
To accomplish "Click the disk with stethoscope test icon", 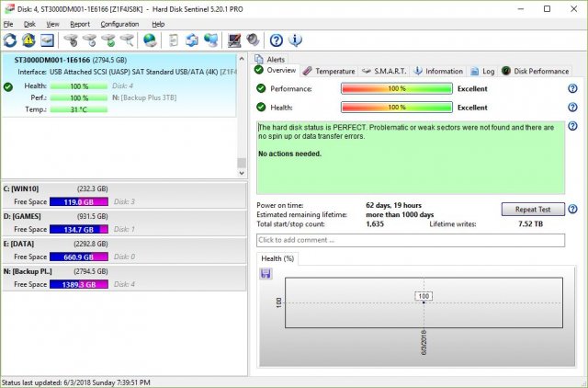I will 71,40.
